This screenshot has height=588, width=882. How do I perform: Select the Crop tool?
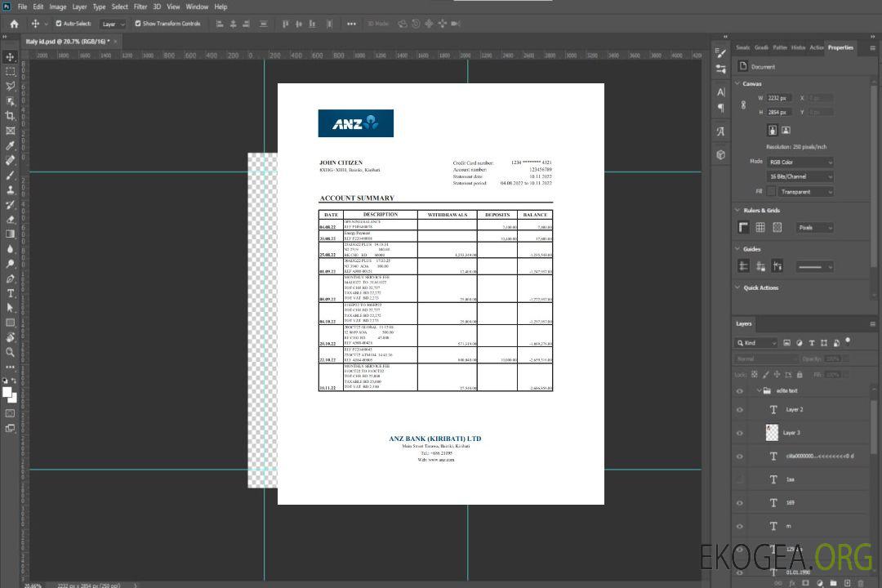click(10, 116)
